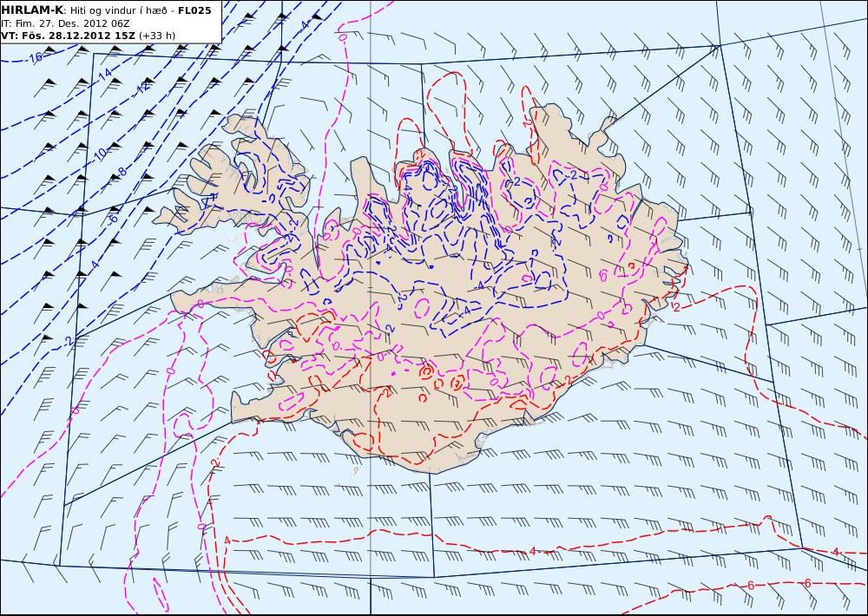Screen dimensions: 868x616
Task: Click the 'Hiti og vindur í hæð' caption
Action: point(119,10)
